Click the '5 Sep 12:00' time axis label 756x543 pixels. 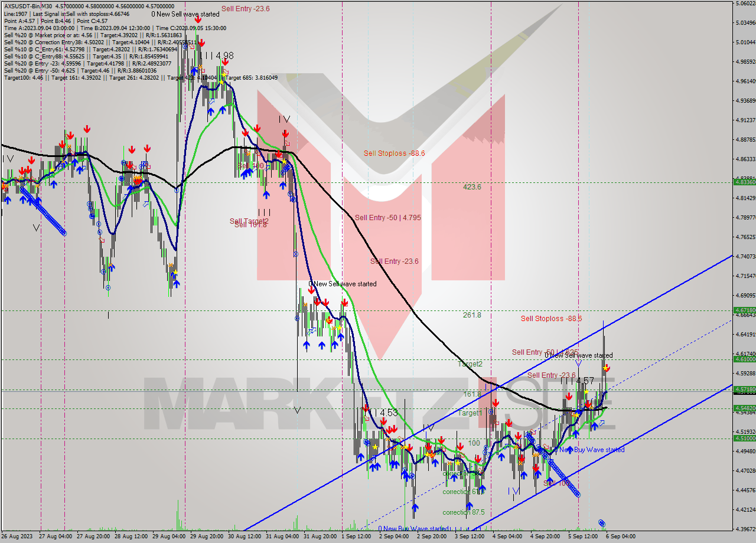point(583,537)
